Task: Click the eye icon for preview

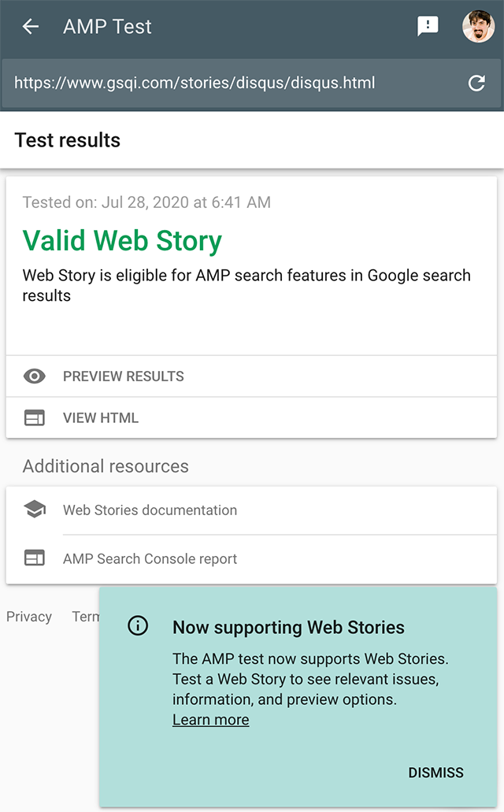Action: (35, 376)
